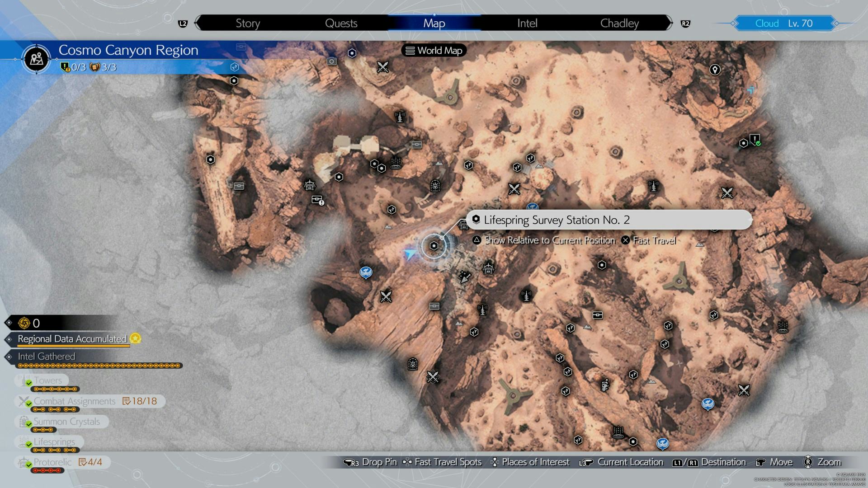
Task: Toggle the Protorelic category
Action: [62, 462]
